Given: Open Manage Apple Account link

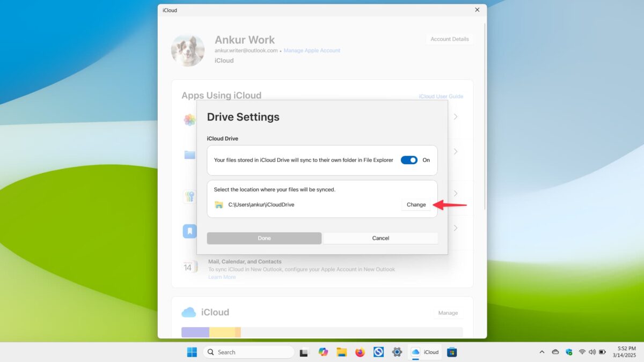Looking at the screenshot, I should [312, 50].
